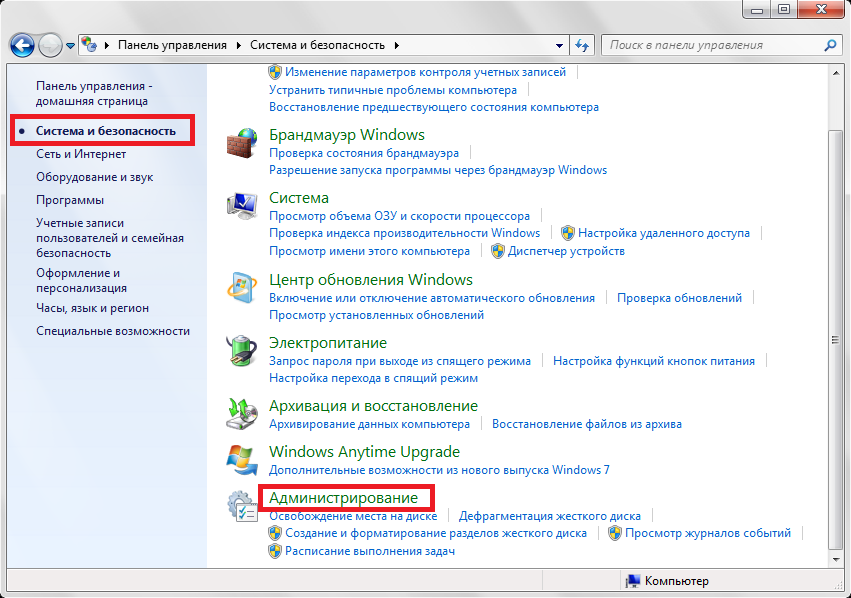Select Сеть и Интернет category

point(81,154)
